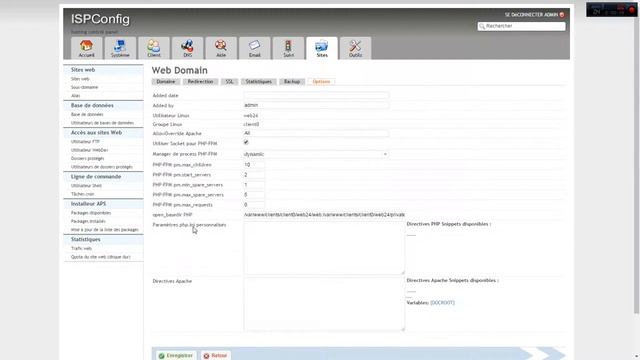Switch to the SSL tab

(229, 82)
